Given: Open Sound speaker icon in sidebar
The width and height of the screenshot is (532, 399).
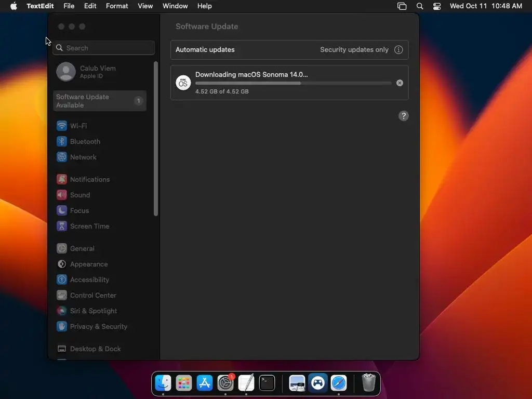Looking at the screenshot, I should pos(62,195).
